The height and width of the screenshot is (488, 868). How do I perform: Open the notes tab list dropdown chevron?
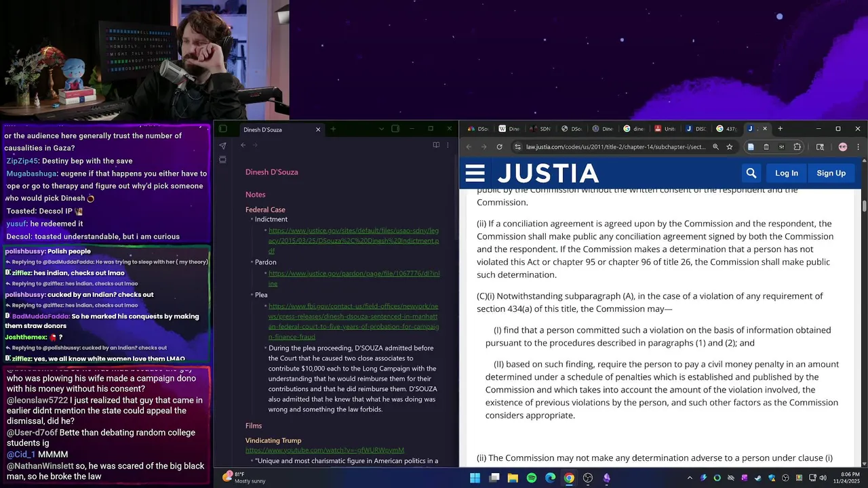[x=381, y=129]
